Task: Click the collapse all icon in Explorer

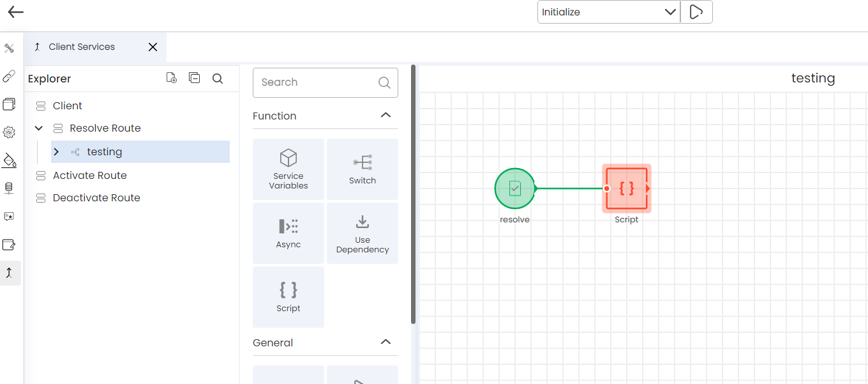Action: pos(195,78)
